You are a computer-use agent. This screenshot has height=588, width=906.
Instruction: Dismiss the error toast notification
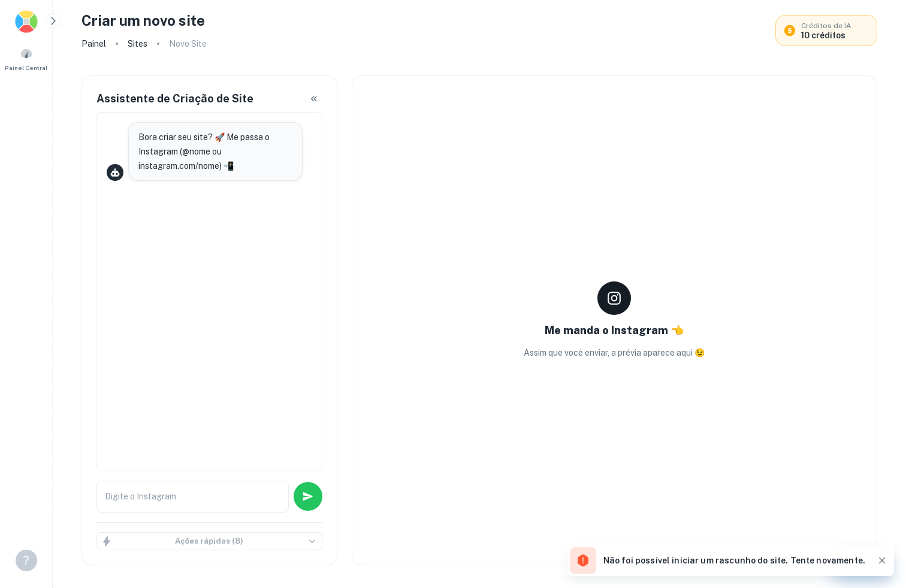pos(882,560)
